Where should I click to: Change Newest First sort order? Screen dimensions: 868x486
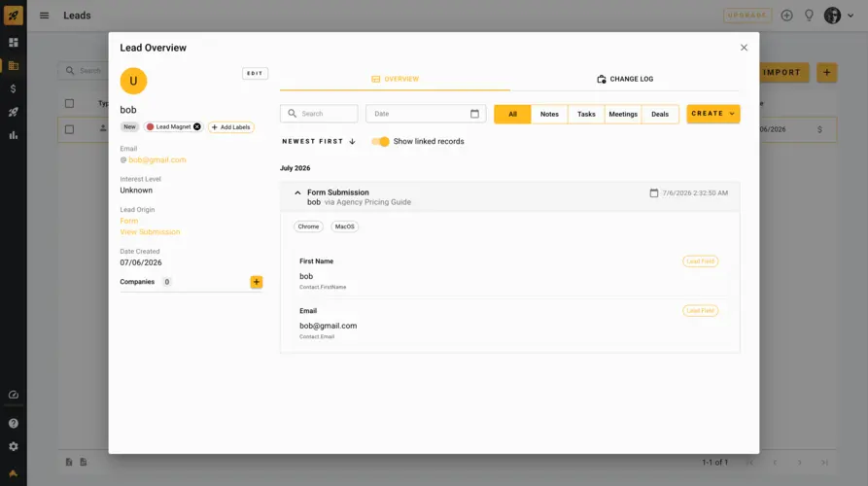coord(319,142)
